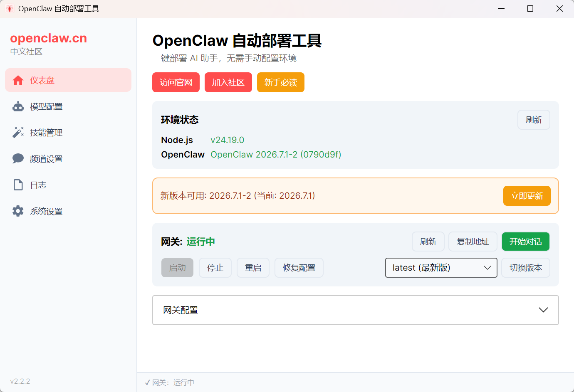
Task: Expand the 网关配置 section
Action: pyautogui.click(x=356, y=310)
